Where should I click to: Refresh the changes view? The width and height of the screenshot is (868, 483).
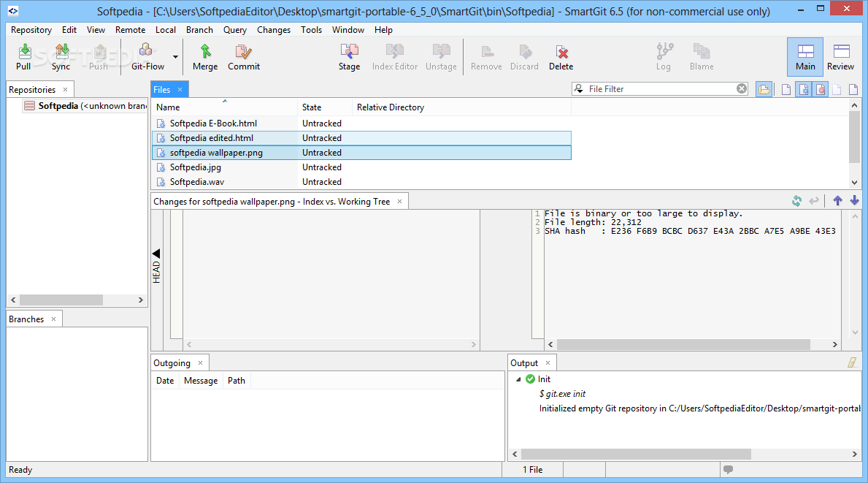[x=796, y=201]
